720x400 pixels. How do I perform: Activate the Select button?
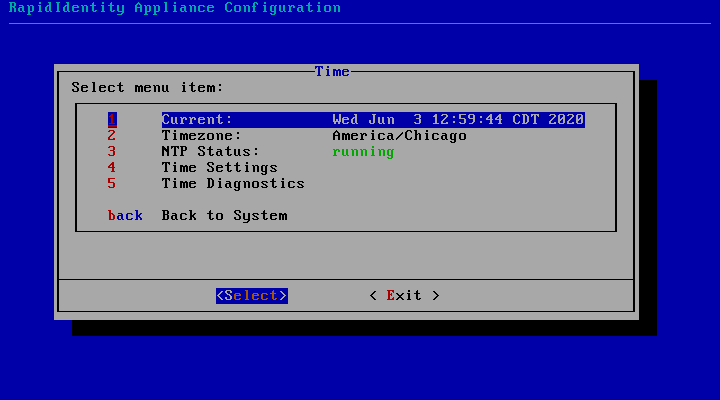click(252, 295)
